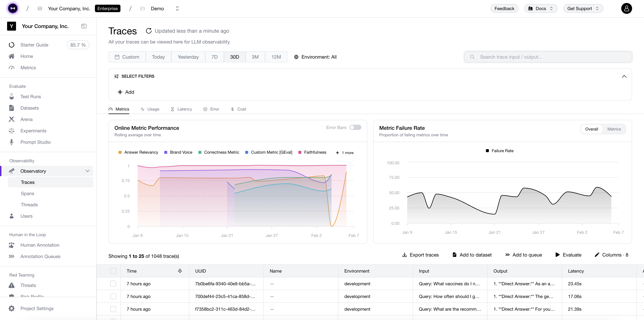Click the Brand Voice legend color swatch
Image resolution: width=644 pixels, height=320 pixels.
(166, 153)
